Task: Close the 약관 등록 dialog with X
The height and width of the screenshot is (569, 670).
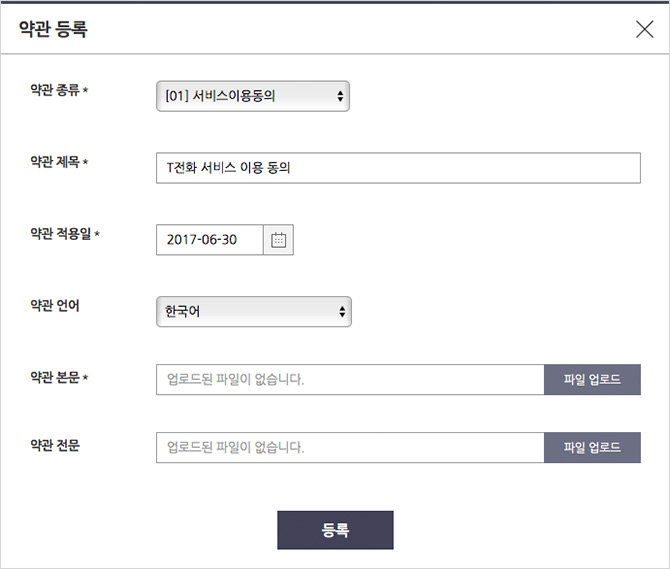Action: pos(644,29)
